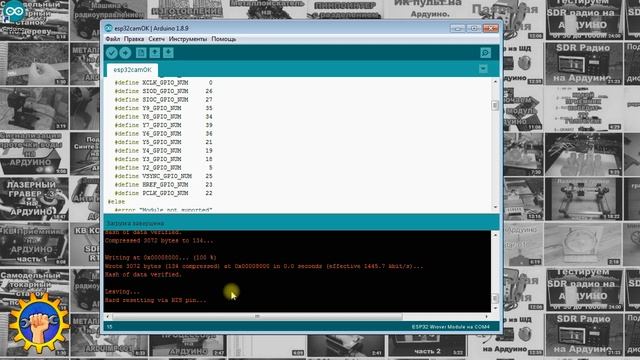640x360 pixels.
Task: Click the #else line in code
Action: (116, 202)
